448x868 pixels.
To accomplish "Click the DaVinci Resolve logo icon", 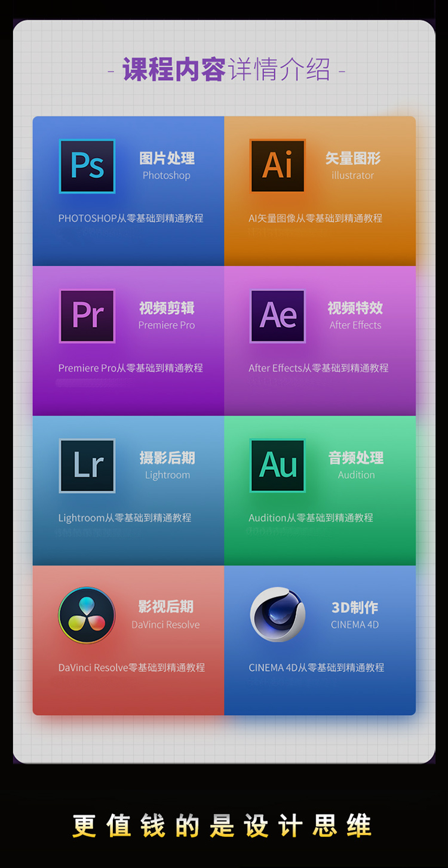I will pos(87,615).
